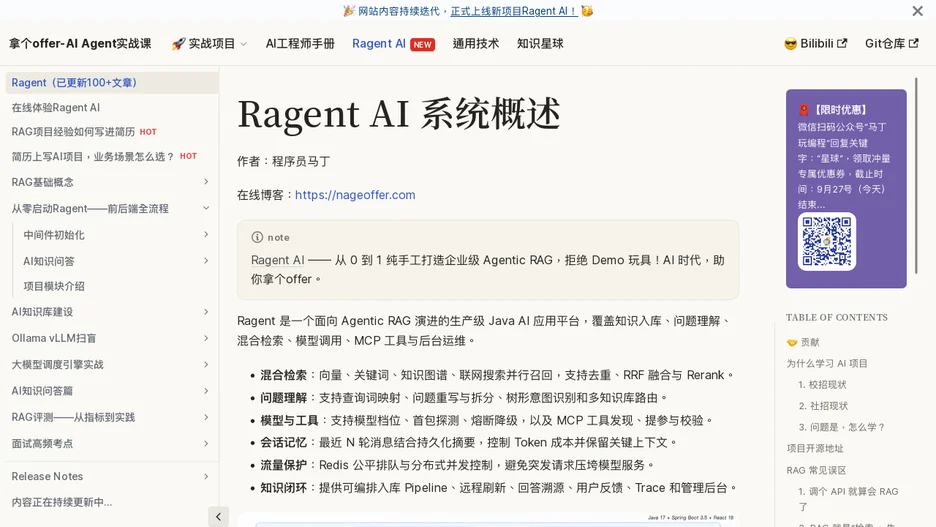936x527 pixels.
Task: Expand Ollama vLLM扫盲 section chevron
Action: [206, 338]
